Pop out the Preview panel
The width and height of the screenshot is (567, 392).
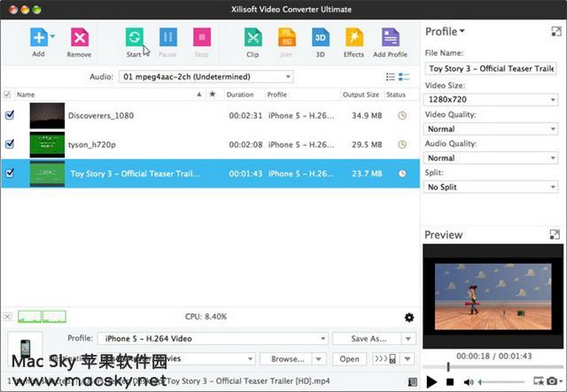(555, 234)
